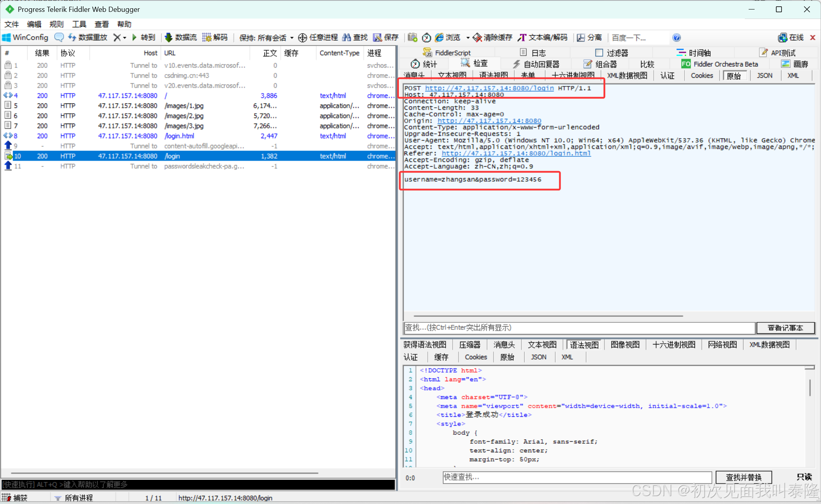Click the 查找 binoculars icon
The height and width of the screenshot is (504, 821).
[347, 38]
